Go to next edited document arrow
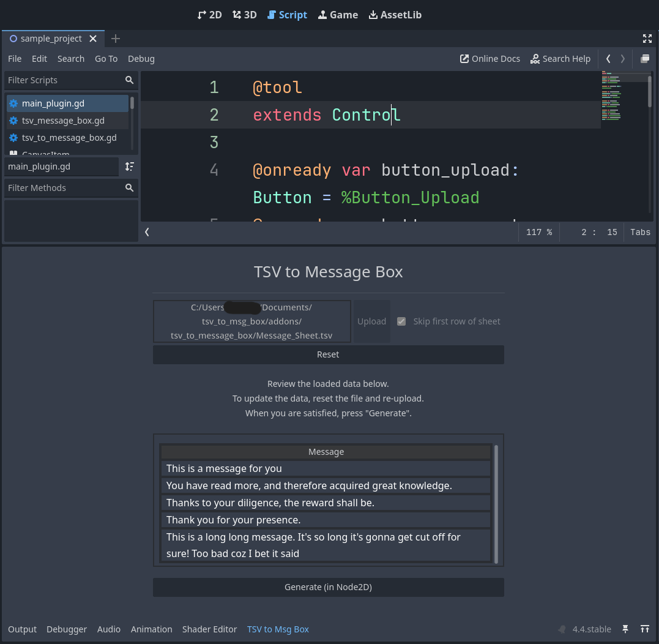This screenshot has height=644, width=659. 623,59
